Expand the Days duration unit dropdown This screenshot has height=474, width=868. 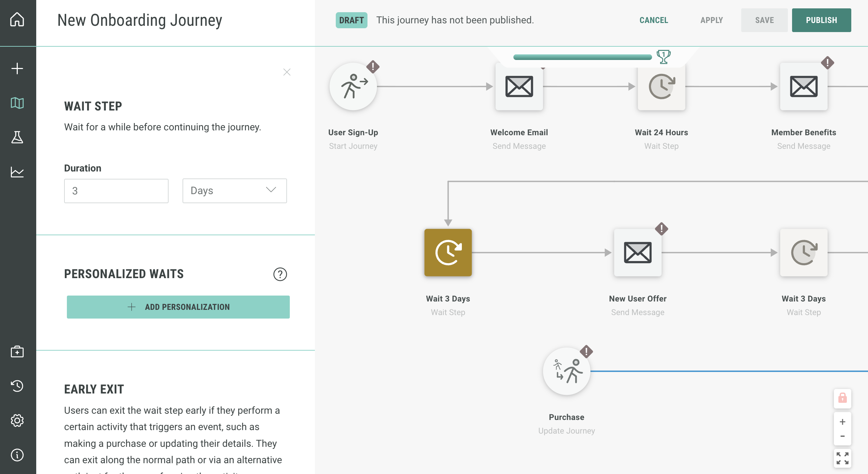click(234, 191)
